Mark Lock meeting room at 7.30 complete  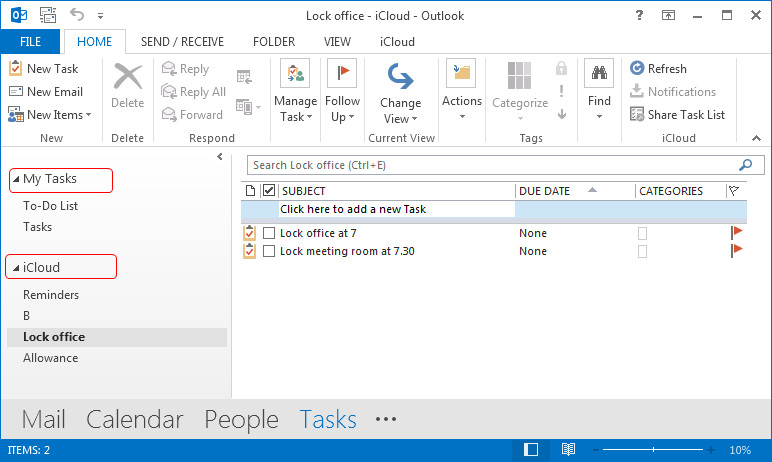click(x=268, y=252)
